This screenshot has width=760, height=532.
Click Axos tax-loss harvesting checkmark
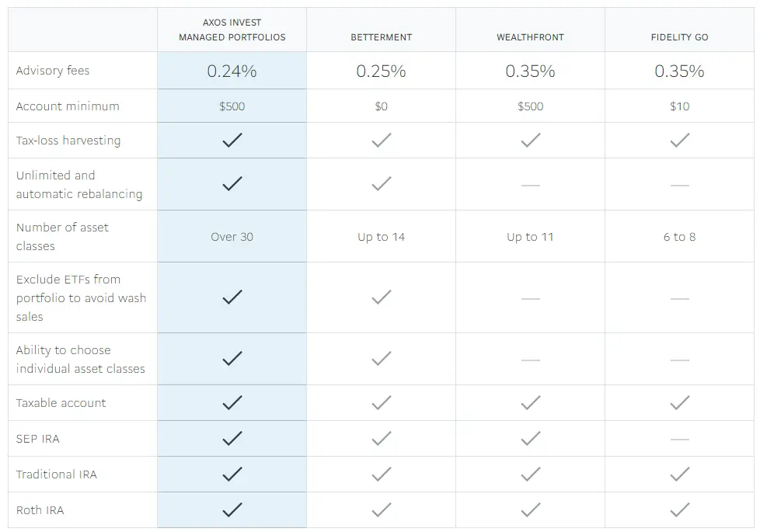click(x=232, y=141)
